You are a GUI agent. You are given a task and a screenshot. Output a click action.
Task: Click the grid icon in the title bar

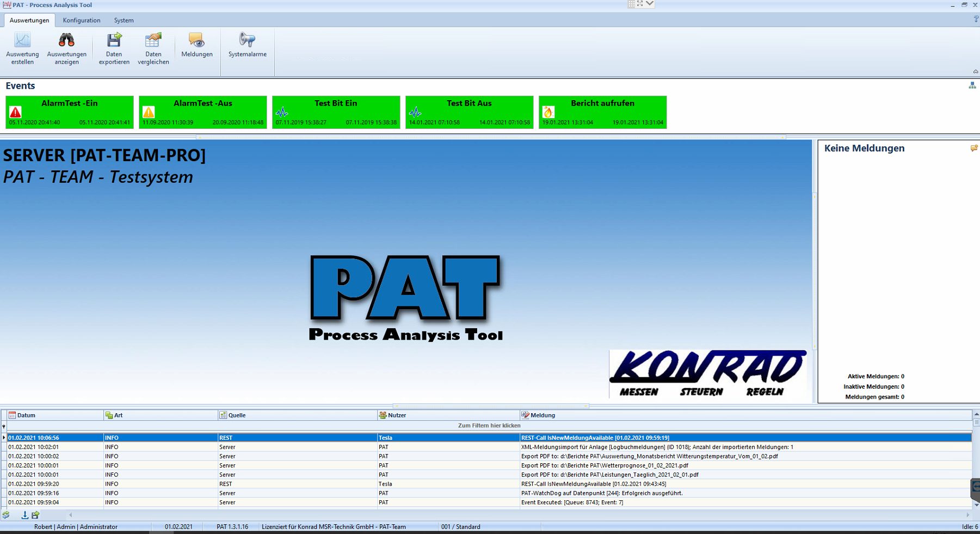[631, 4]
